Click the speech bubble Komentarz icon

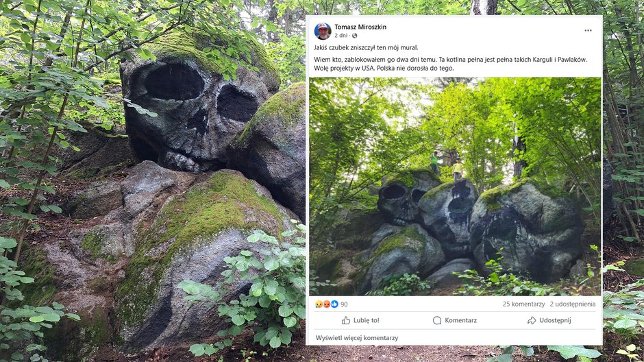pos(437,320)
